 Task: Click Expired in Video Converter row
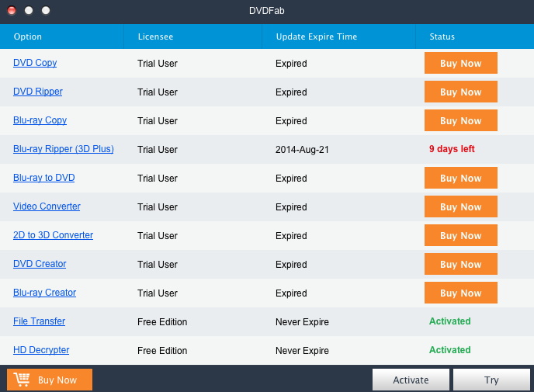(x=291, y=207)
